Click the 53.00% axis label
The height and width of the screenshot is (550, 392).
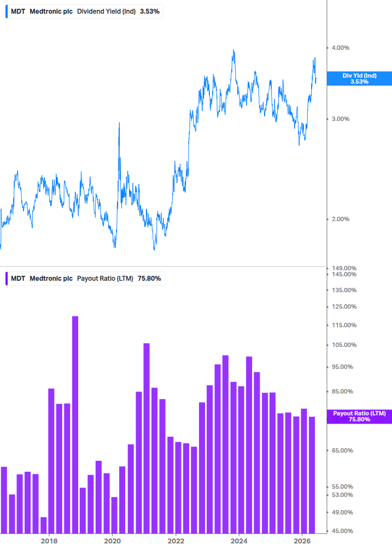[342, 495]
